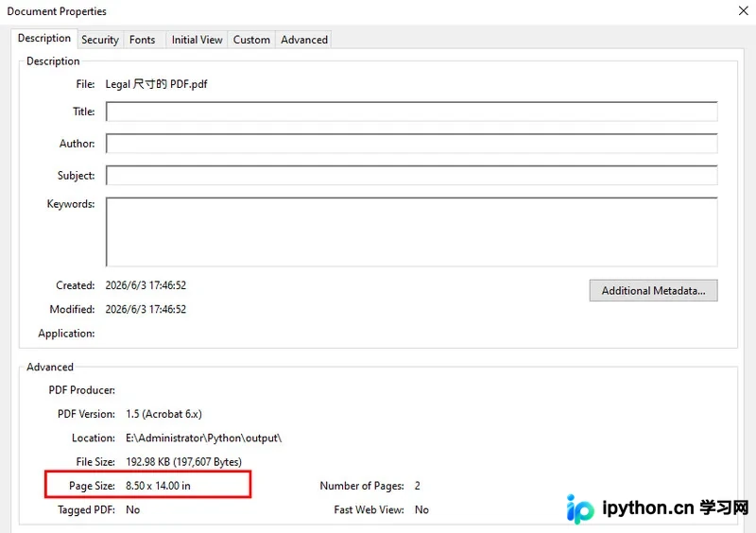Switch to the Initial View tab
756x533 pixels.
197,40
